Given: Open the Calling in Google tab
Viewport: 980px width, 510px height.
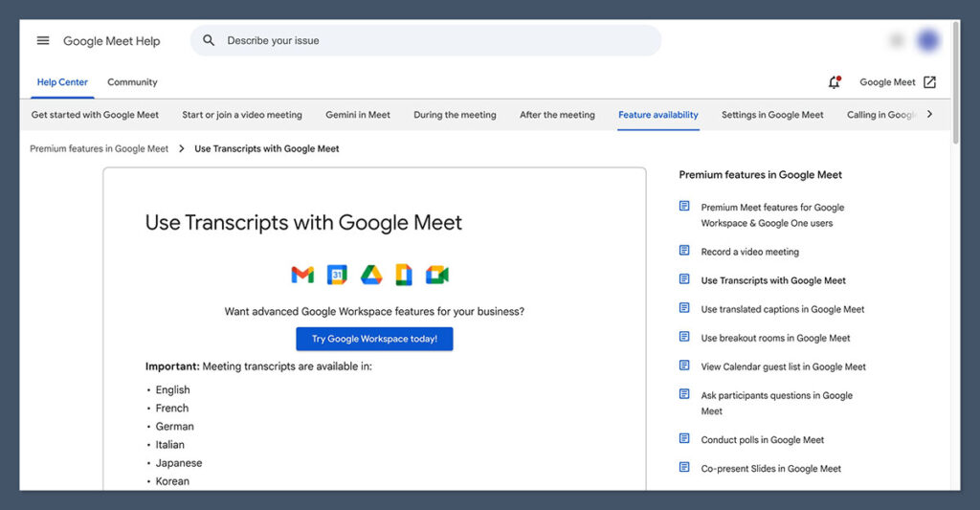Looking at the screenshot, I should 881,115.
